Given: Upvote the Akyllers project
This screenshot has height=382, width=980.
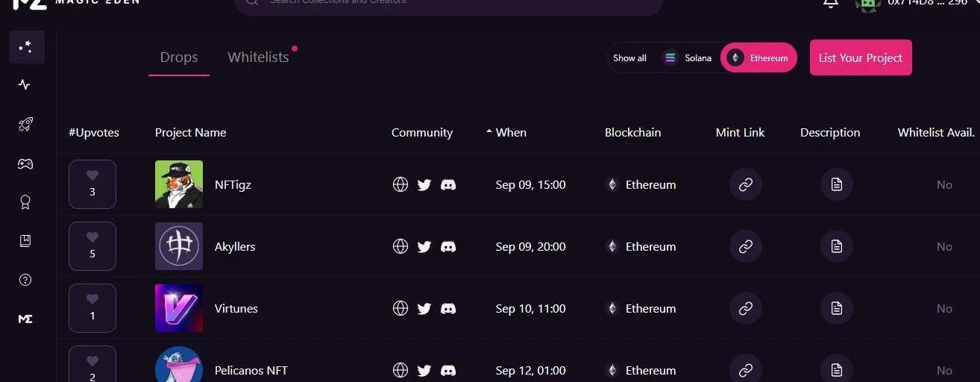Looking at the screenshot, I should tap(92, 245).
